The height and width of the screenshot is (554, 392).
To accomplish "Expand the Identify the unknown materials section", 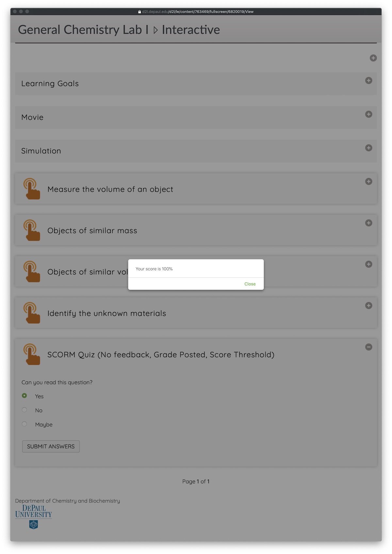I will pos(368,306).
